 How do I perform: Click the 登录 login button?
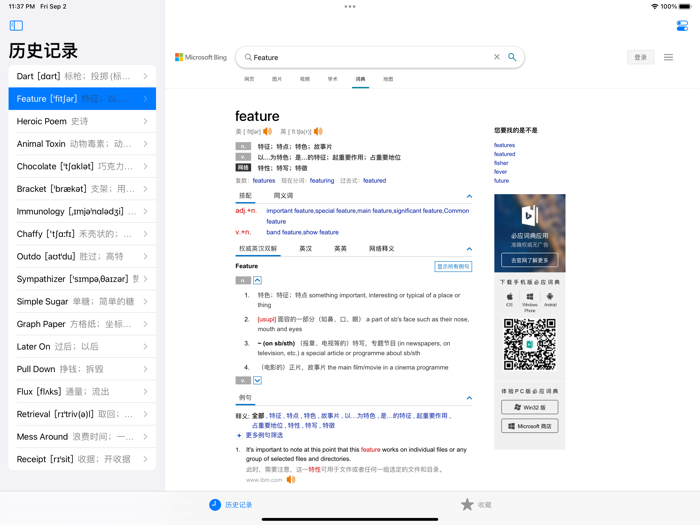click(x=641, y=57)
